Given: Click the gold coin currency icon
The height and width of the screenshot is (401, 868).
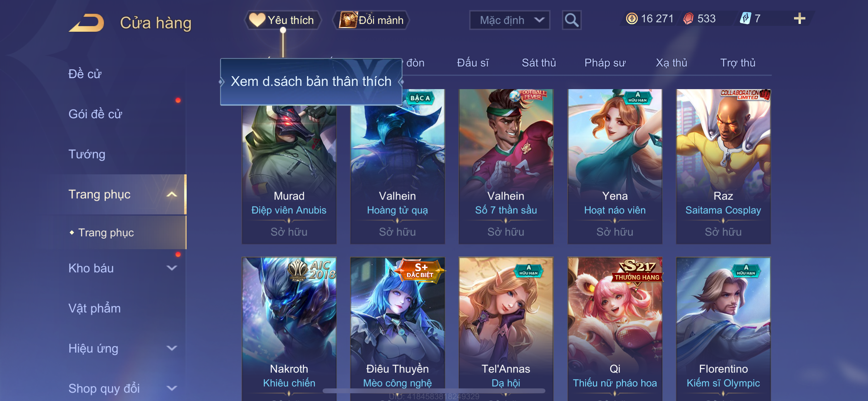Looking at the screenshot, I should pos(632,18).
